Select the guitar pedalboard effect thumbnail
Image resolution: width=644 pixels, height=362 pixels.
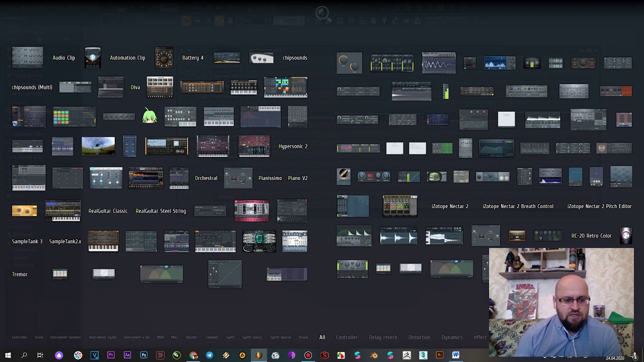pos(400,206)
